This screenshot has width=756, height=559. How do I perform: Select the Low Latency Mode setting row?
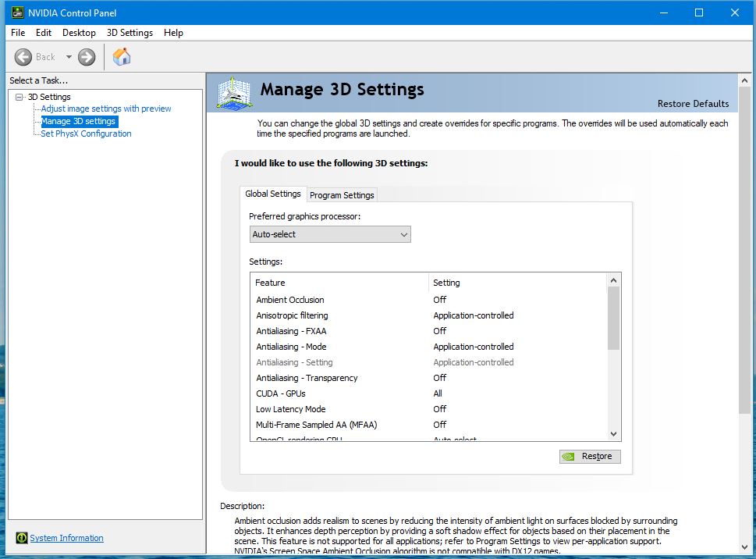tap(428, 409)
